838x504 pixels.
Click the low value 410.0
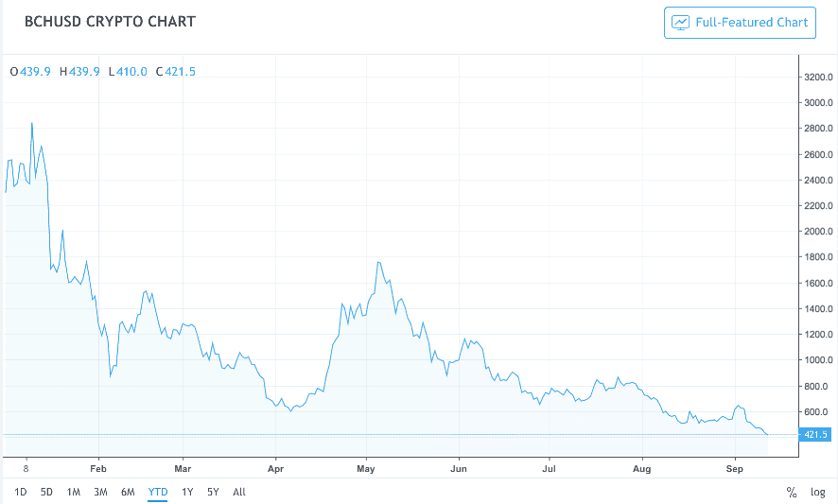131,72
